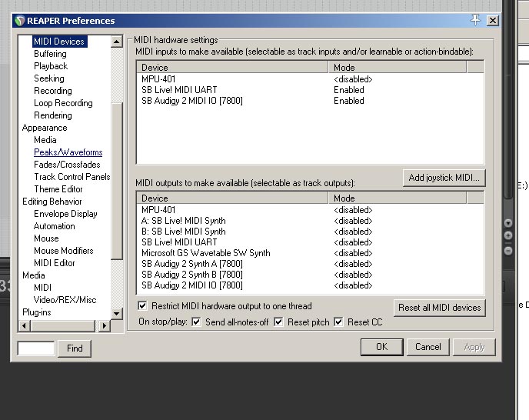This screenshot has height=420, width=529.
Task: Click the Cancel button
Action: click(428, 347)
